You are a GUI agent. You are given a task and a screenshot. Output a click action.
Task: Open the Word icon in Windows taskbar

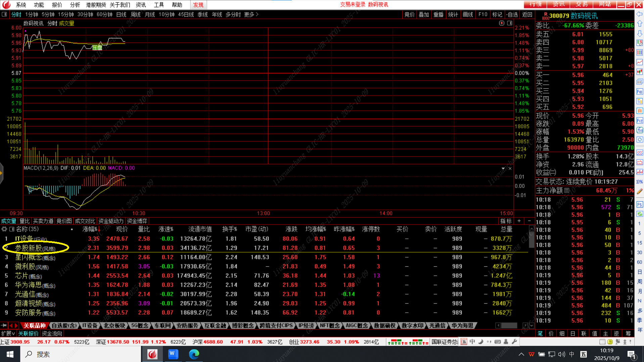pyautogui.click(x=173, y=354)
